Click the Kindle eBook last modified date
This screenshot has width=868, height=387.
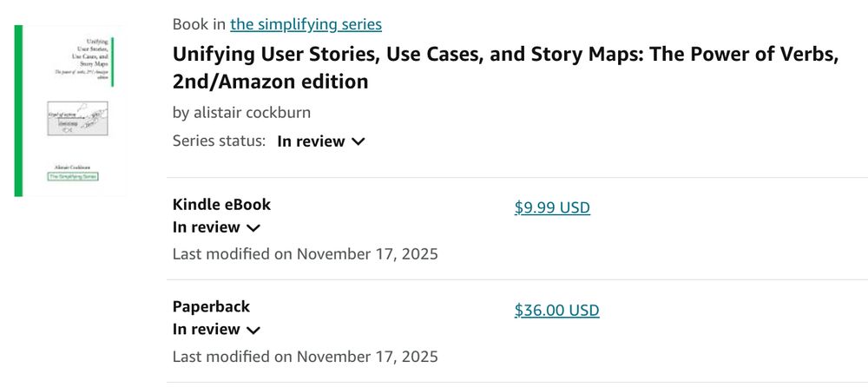pos(305,254)
